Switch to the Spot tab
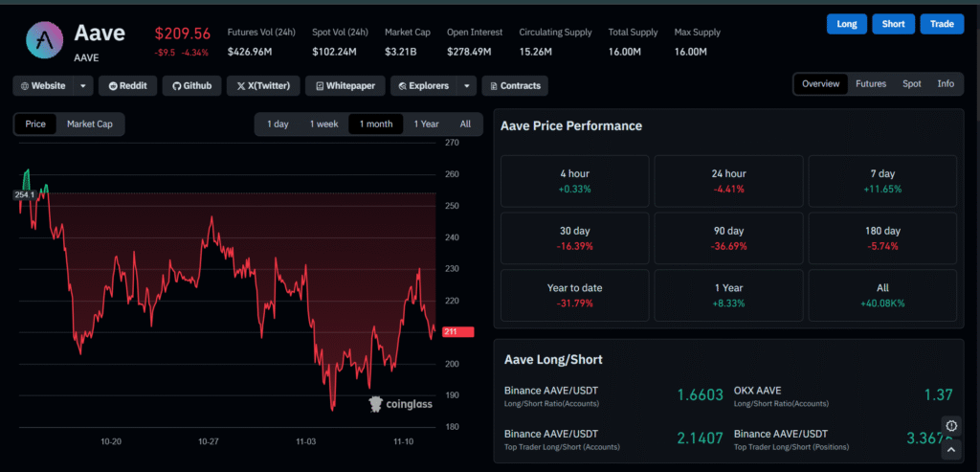Screen dimensions: 980x472 click(x=911, y=84)
